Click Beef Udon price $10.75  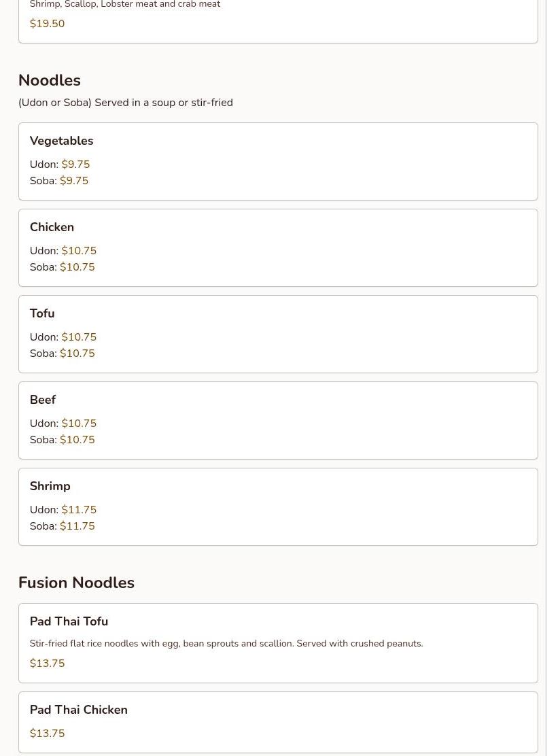(79, 424)
